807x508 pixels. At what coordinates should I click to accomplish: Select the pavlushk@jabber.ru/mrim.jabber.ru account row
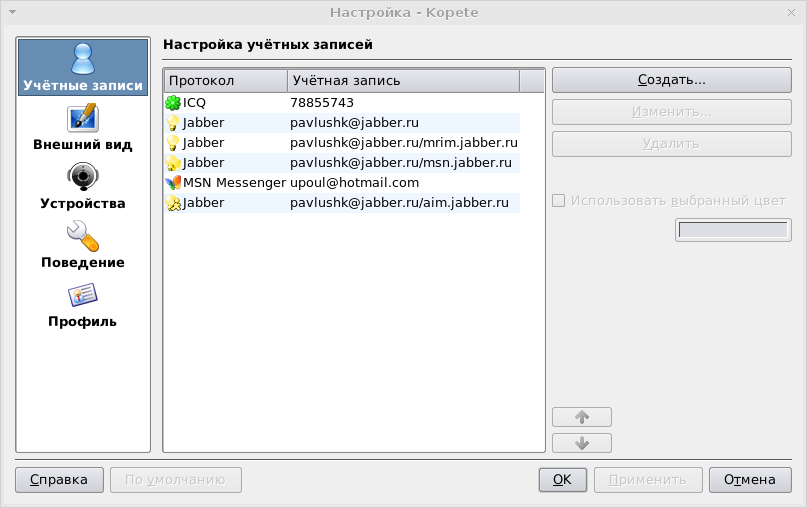[x=403, y=143]
